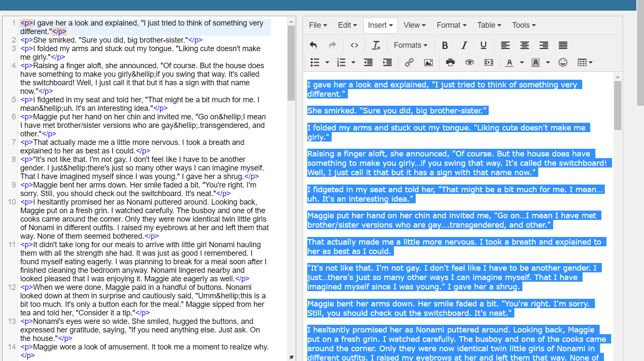Open the Insert menu
Image resolution: width=644 pixels, height=361 pixels.
click(380, 25)
